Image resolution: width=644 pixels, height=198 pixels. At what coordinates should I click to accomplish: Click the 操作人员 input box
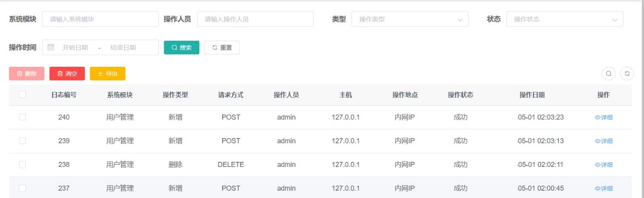[x=255, y=19]
